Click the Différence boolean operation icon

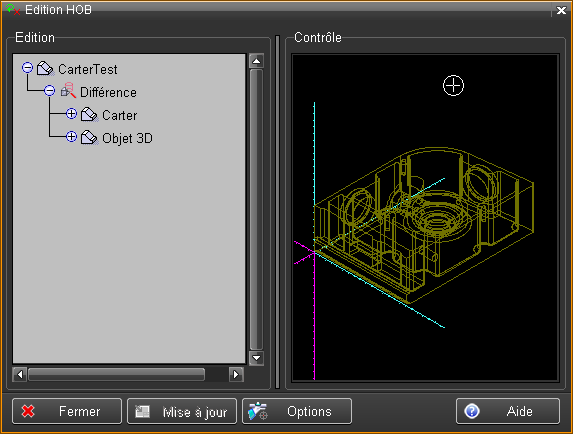pos(68,91)
